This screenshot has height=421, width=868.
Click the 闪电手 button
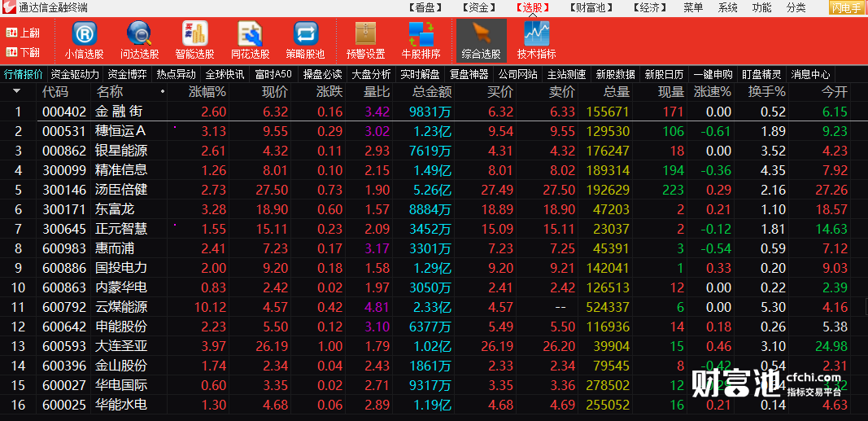point(847,8)
